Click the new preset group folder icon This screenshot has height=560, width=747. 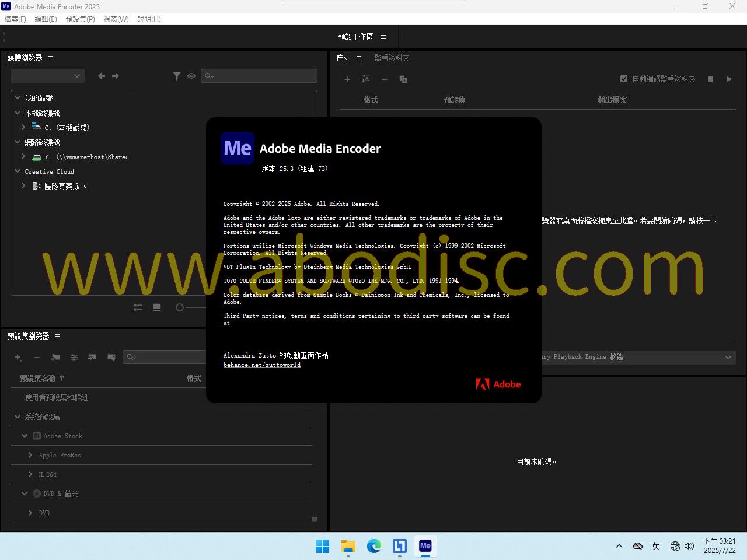tap(55, 357)
